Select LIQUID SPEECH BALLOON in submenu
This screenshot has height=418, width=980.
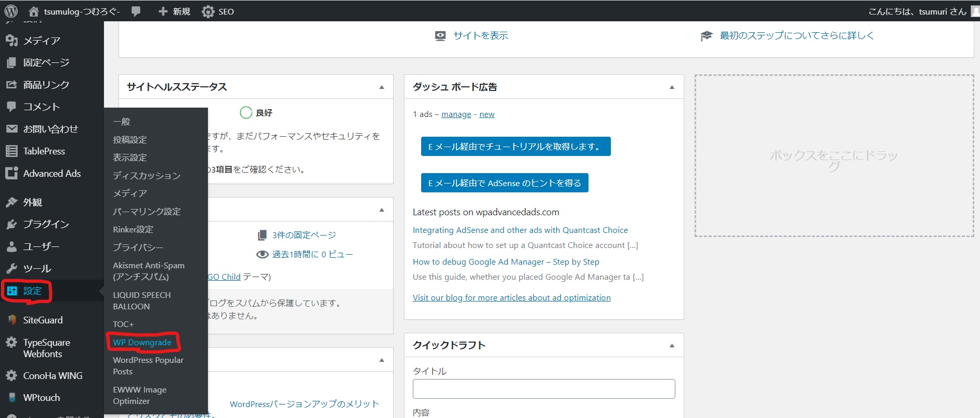tap(142, 301)
